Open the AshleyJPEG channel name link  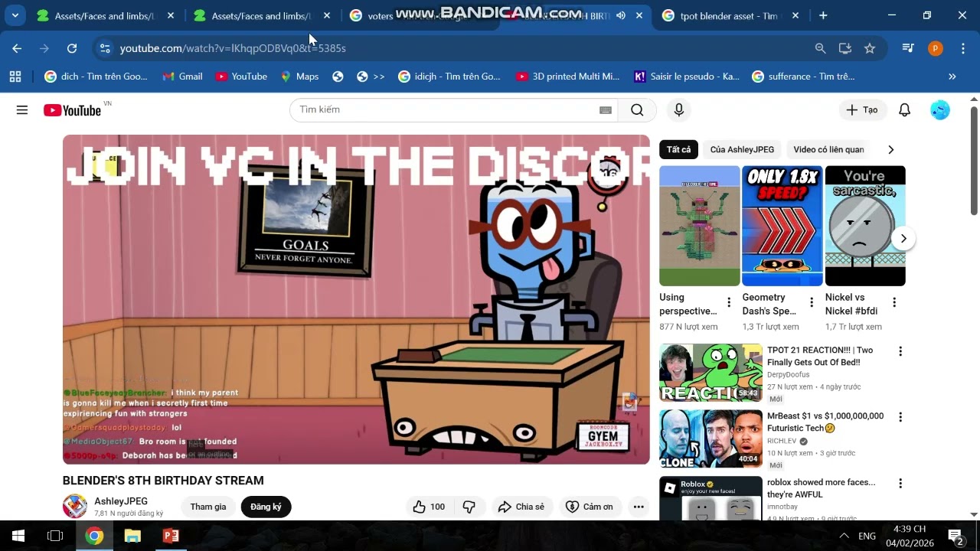pos(121,501)
